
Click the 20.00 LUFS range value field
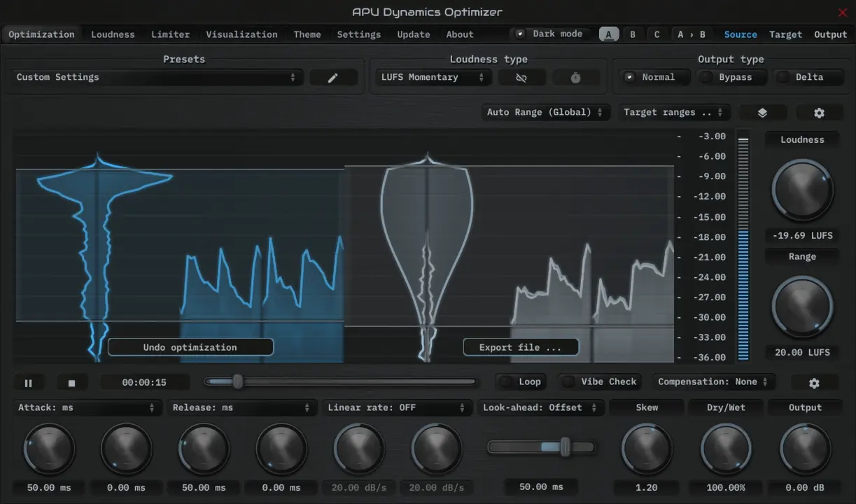pos(802,353)
